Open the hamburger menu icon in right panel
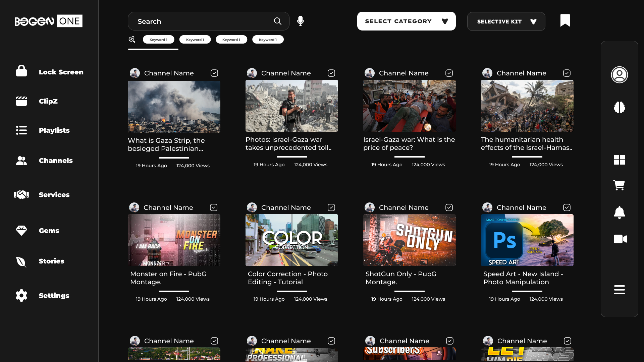Viewport: 644px width, 362px height. click(x=619, y=290)
